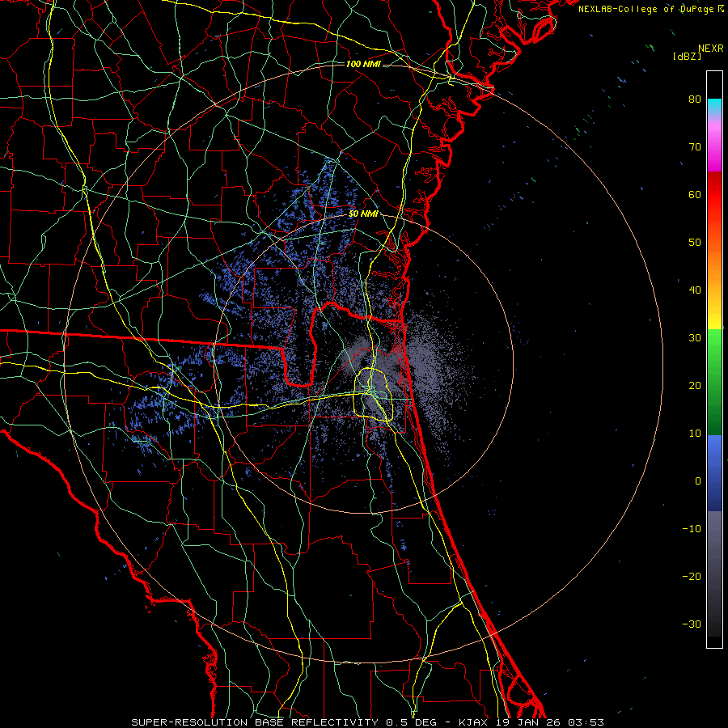Click the Super-Resolution Base Reflectivity caption

pyautogui.click(x=367, y=722)
